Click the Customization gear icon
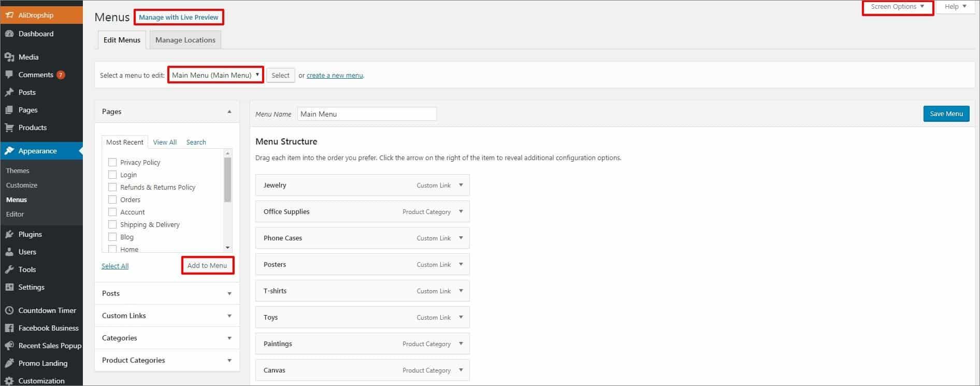 (x=9, y=381)
